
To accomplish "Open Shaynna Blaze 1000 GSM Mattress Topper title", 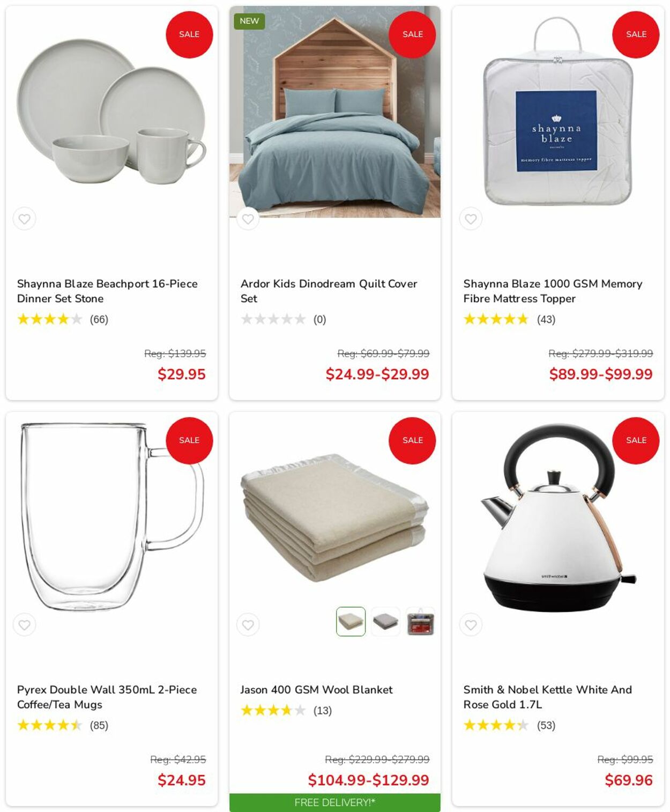I will pyautogui.click(x=553, y=291).
